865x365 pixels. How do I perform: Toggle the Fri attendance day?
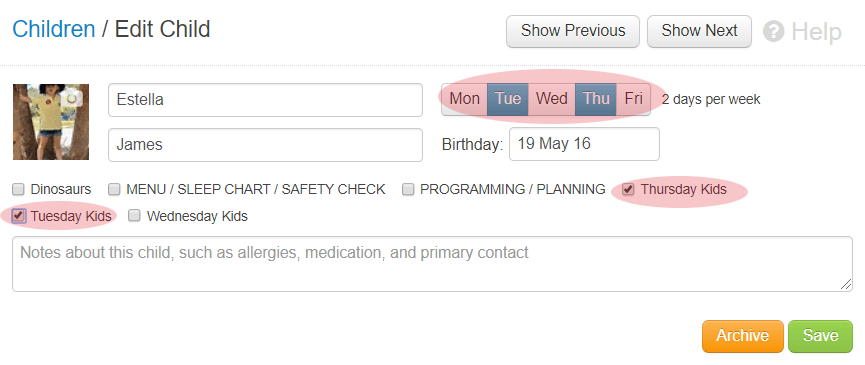(633, 99)
